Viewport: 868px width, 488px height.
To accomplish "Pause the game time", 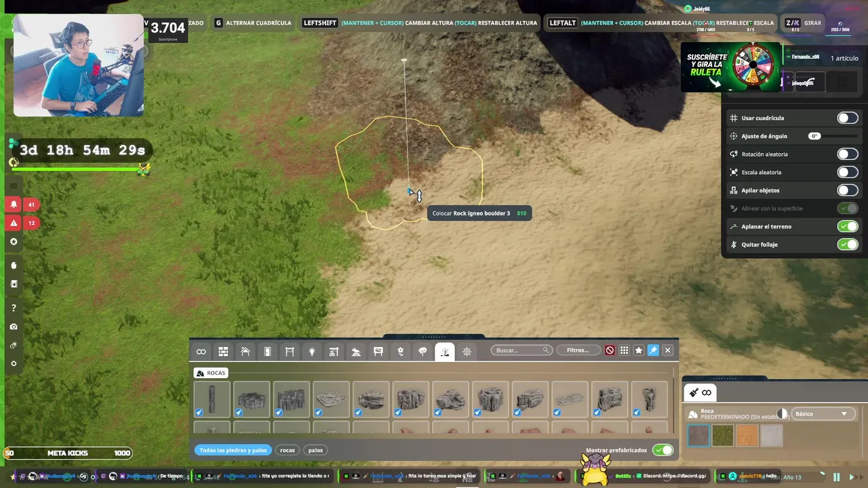I will click(836, 477).
